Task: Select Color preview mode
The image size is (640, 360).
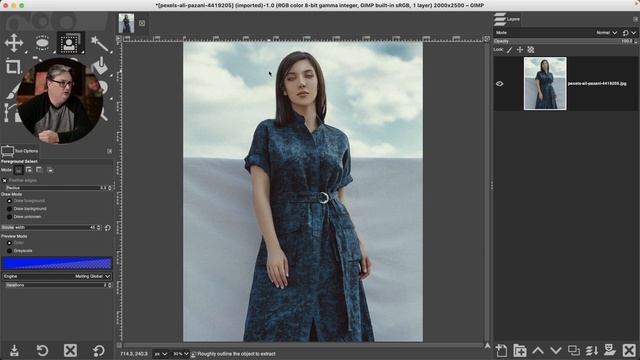Action: tap(9, 243)
